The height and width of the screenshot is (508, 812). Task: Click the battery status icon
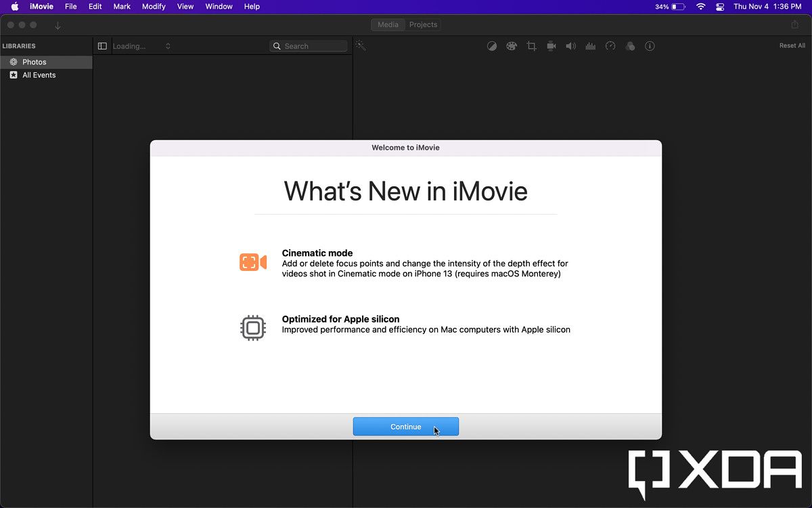[678, 7]
